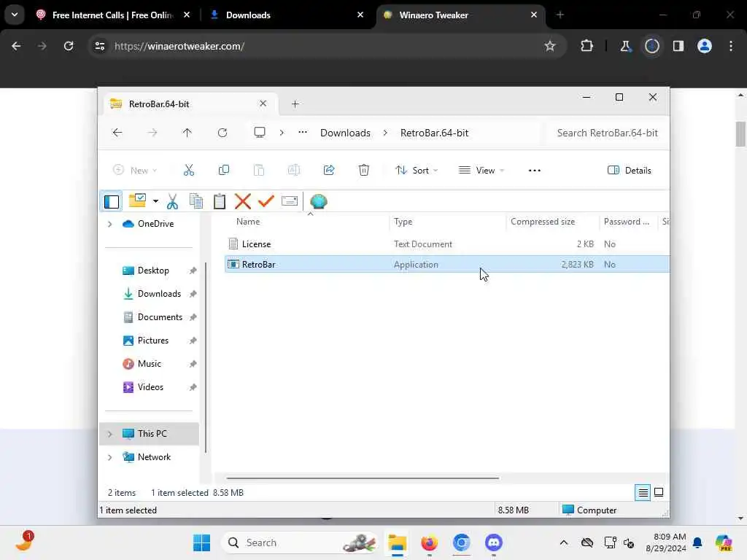This screenshot has height=560, width=747.
Task: Click the red X Delete icon
Action: pyautogui.click(x=242, y=201)
